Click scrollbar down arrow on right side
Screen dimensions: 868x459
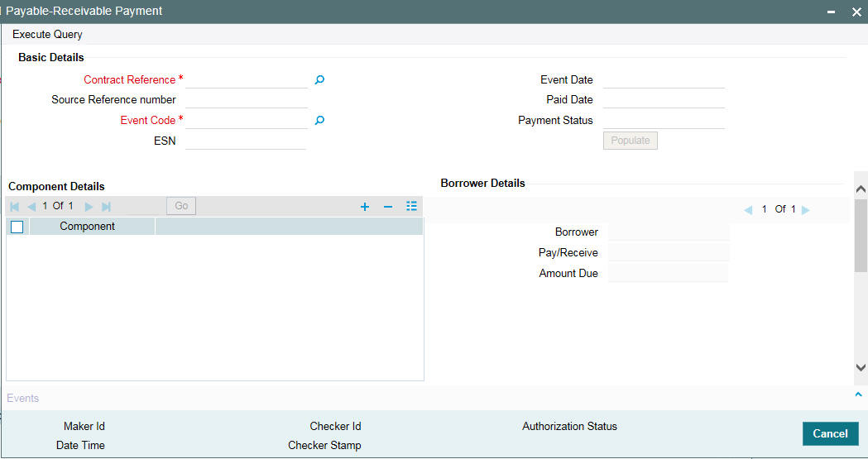point(861,367)
